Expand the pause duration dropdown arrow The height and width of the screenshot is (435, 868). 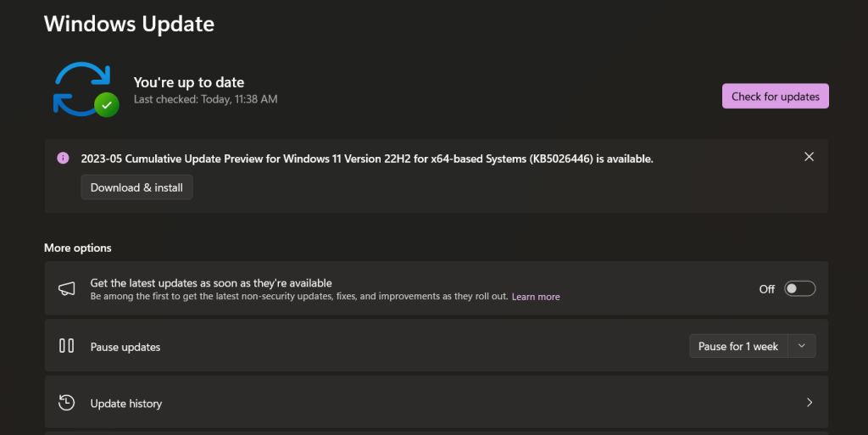pos(802,347)
